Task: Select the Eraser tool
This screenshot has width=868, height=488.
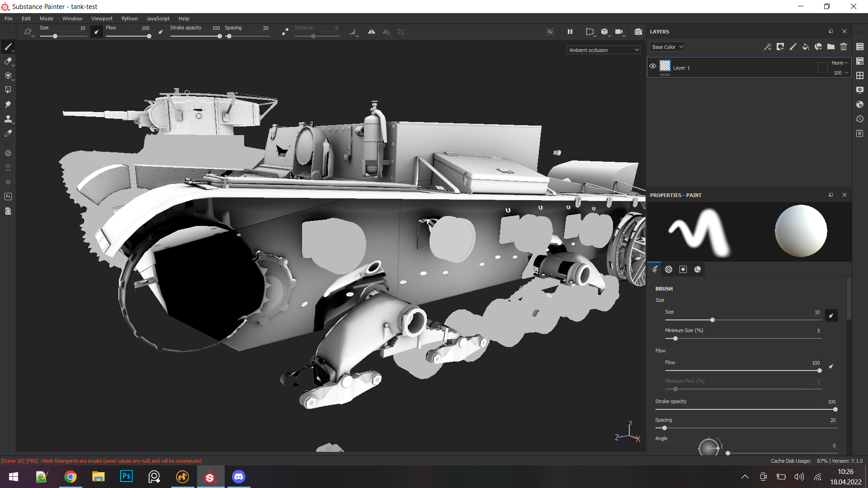Action: [x=8, y=61]
